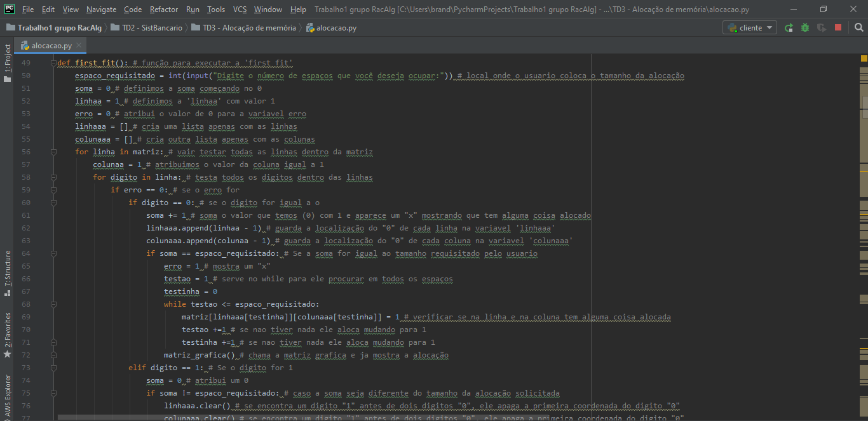Screen dimensions: 868x421
Task: Open the Z: Structure tool window
Action: coord(8,274)
